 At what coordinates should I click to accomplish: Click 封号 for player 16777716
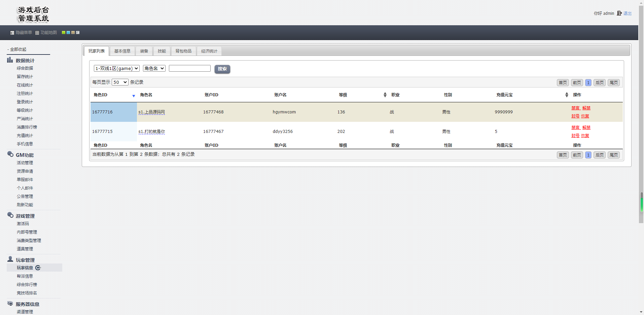tap(575, 116)
